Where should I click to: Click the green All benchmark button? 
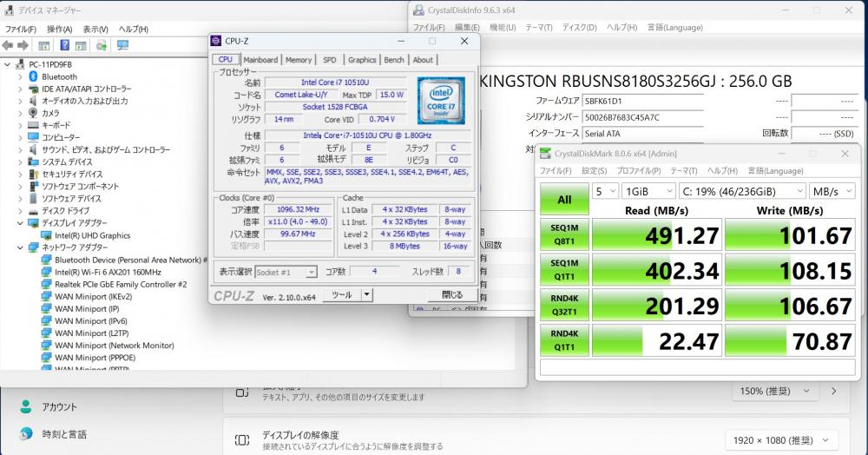pos(564,199)
